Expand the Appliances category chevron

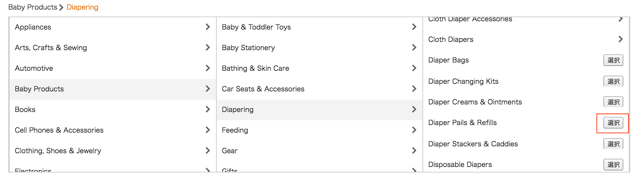click(207, 27)
